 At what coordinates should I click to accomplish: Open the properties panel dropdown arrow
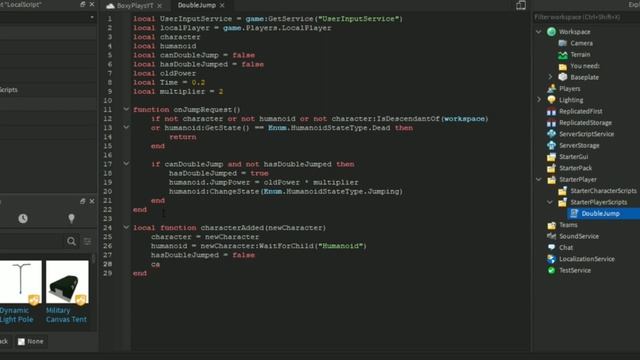(91, 17)
